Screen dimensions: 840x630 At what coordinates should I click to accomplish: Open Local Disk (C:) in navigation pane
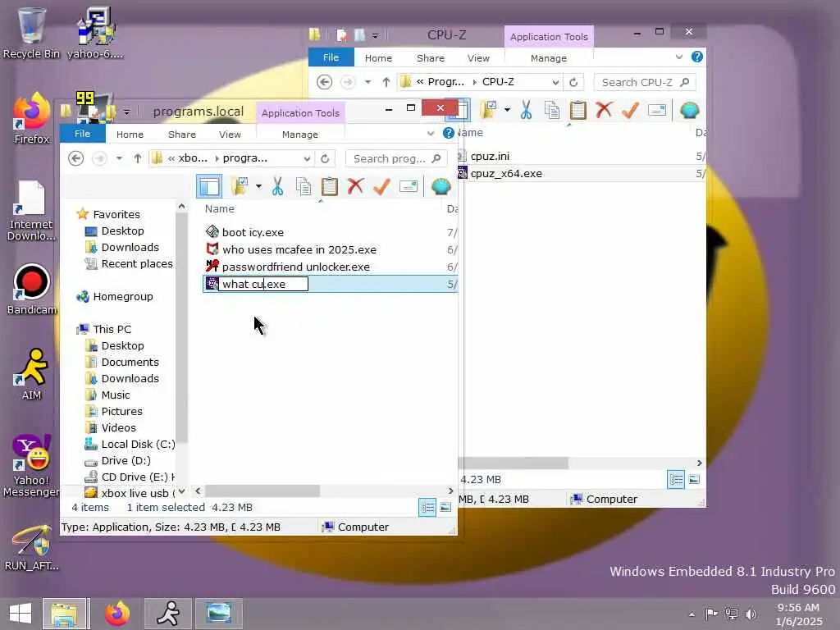click(138, 444)
